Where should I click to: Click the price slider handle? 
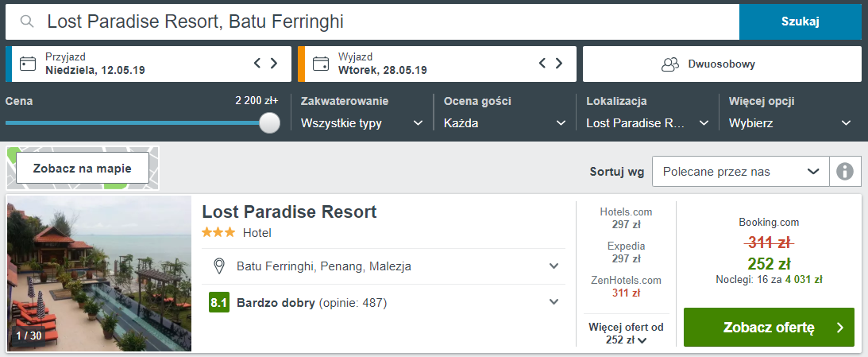269,122
